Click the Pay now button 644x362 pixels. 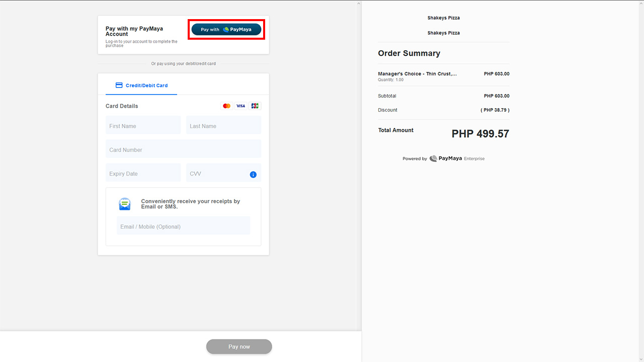click(239, 346)
